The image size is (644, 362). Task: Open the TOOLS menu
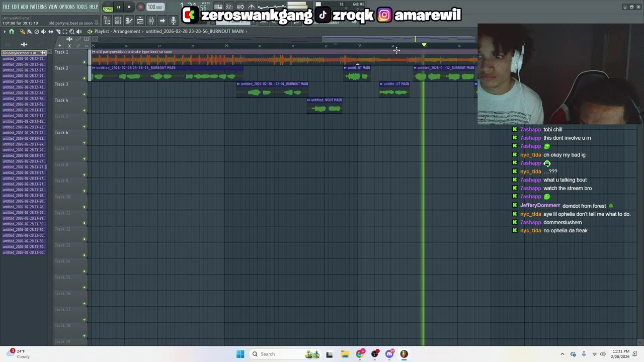pyautogui.click(x=82, y=7)
